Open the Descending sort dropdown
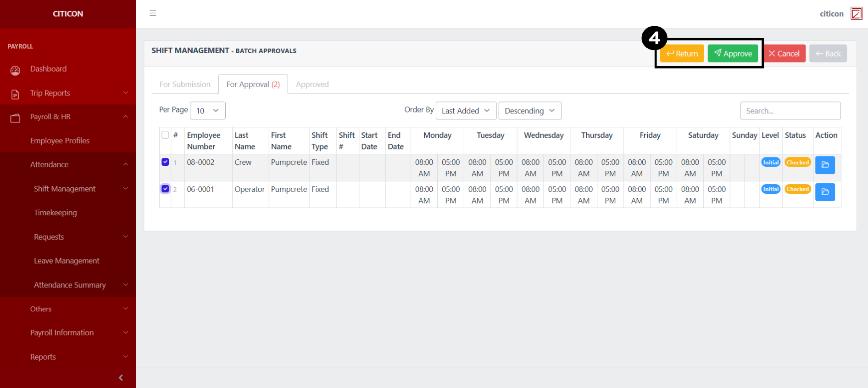 pos(529,111)
